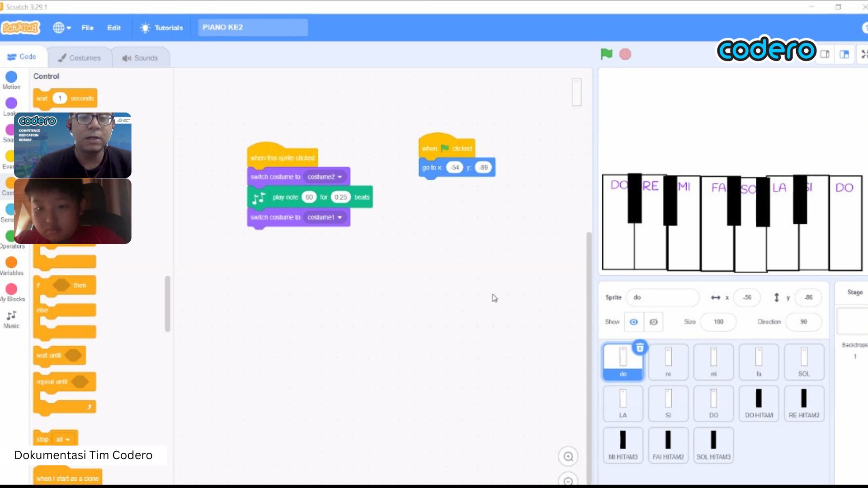Click the Stage backdrop thumbnail
Screen dimensions: 868x488
(x=853, y=321)
